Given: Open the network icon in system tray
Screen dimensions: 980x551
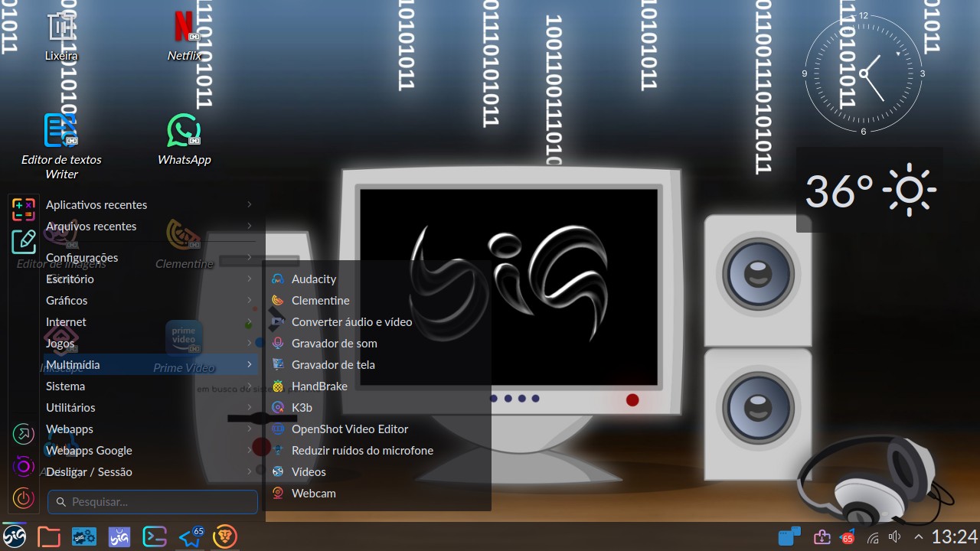Looking at the screenshot, I should point(873,537).
